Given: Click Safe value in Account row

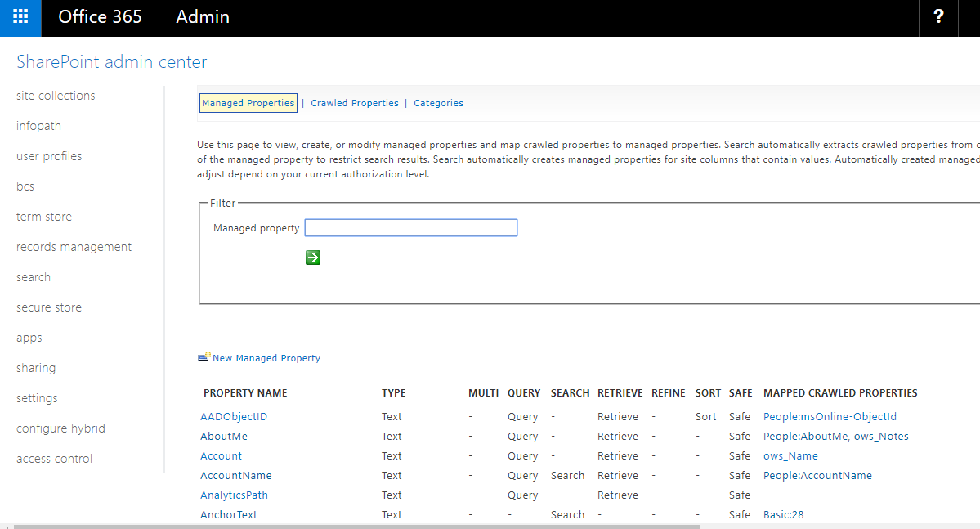Looking at the screenshot, I should click(x=740, y=456).
